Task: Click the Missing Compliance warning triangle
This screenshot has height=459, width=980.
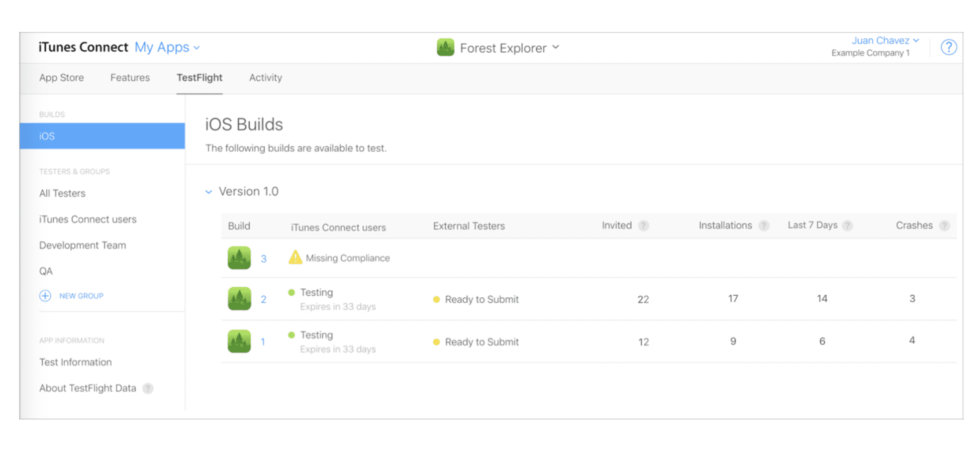Action: [x=295, y=257]
